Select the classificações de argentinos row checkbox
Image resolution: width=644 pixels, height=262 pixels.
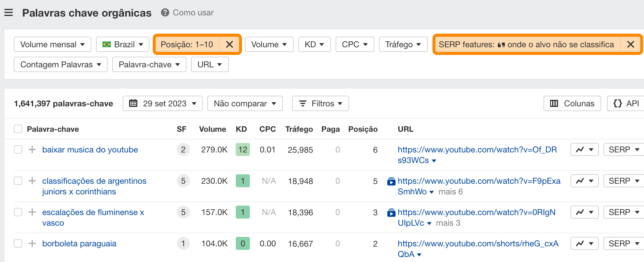(x=18, y=181)
